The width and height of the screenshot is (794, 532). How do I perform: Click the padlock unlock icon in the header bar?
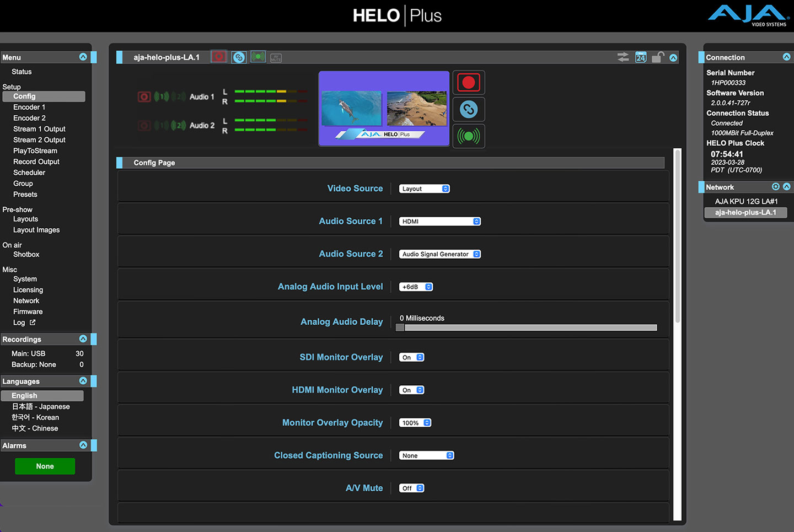(658, 57)
